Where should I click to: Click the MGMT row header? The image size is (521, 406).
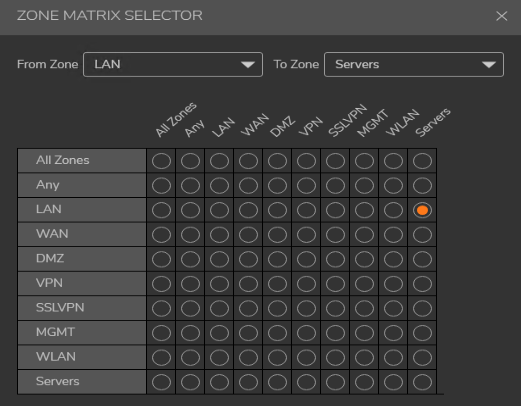pyautogui.click(x=82, y=332)
